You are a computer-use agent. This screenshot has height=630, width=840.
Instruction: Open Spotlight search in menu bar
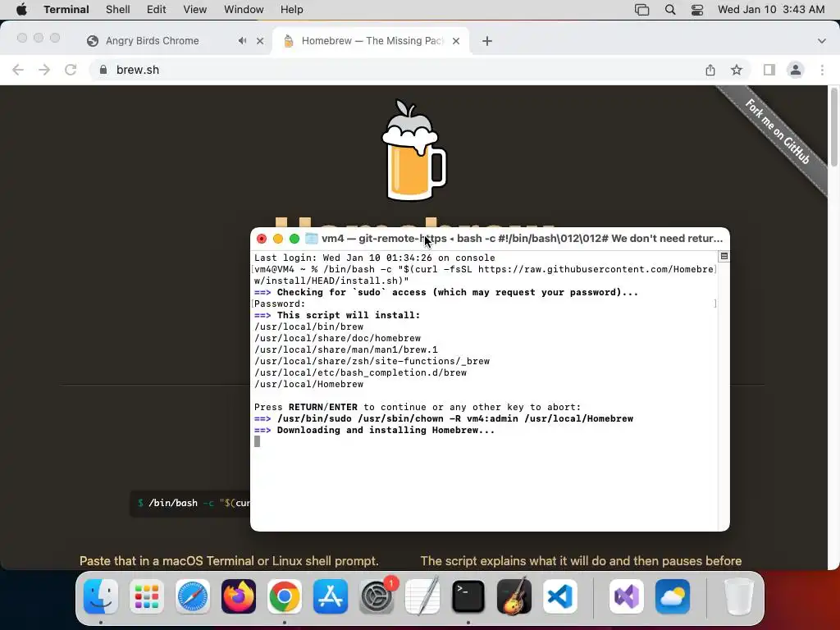pos(669,9)
